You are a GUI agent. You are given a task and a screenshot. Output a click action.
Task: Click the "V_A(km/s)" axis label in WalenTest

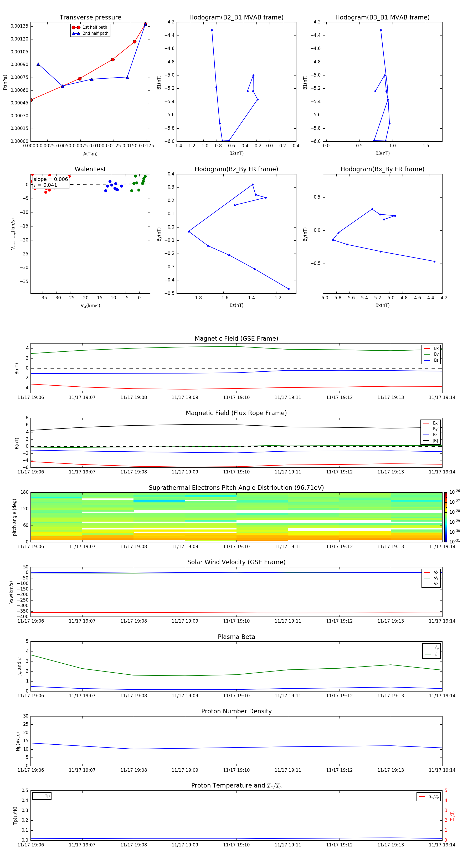pos(90,306)
